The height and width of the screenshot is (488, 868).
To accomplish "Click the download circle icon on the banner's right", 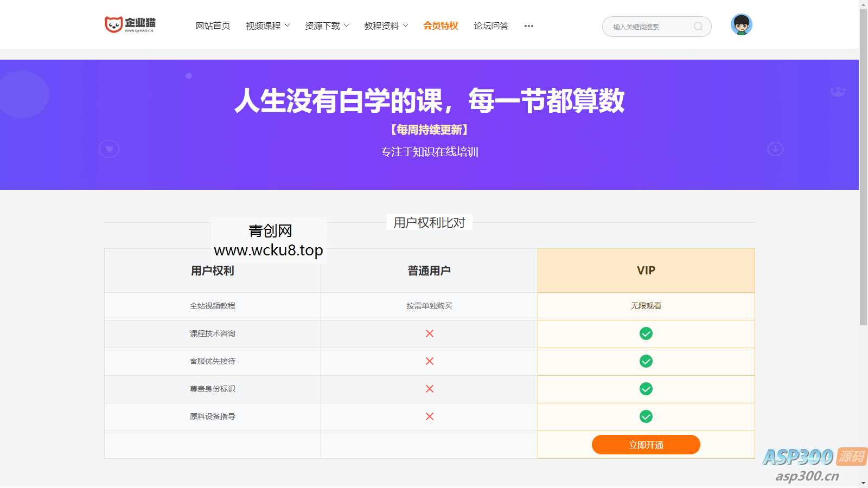I will point(775,148).
